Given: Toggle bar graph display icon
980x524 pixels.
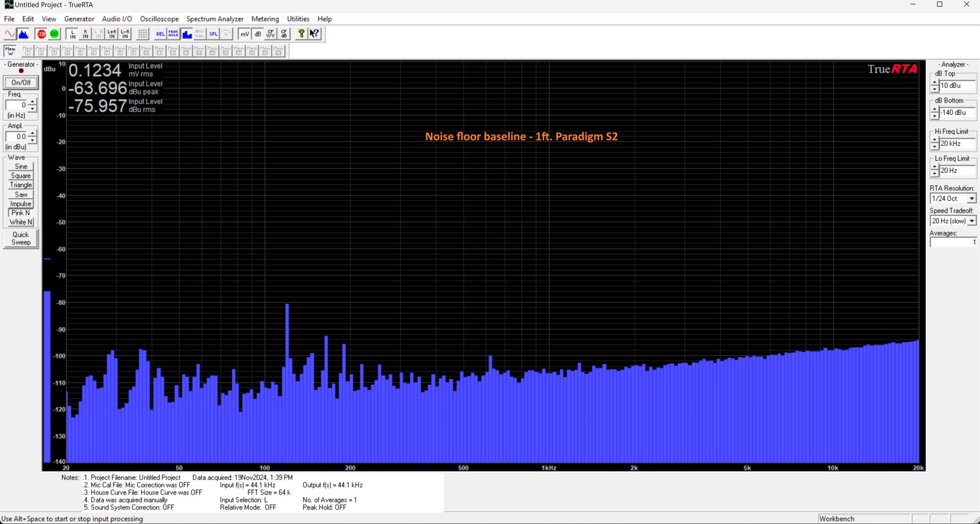Looking at the screenshot, I should [187, 34].
